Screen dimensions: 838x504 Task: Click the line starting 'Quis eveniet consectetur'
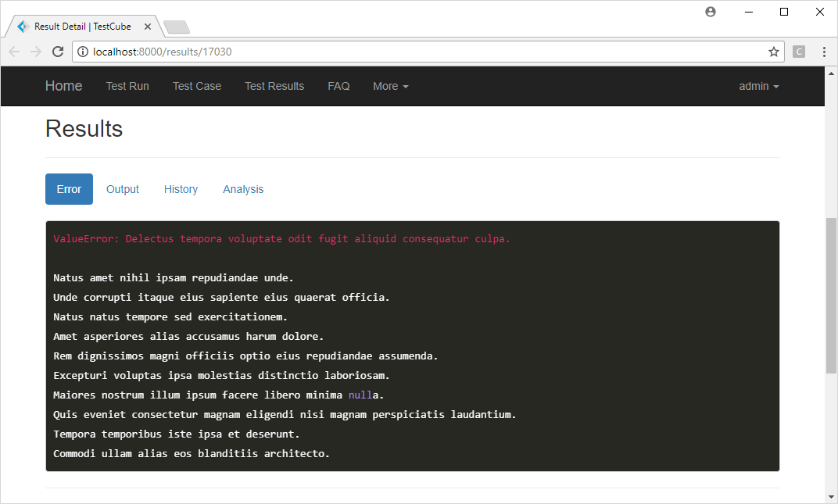(285, 415)
